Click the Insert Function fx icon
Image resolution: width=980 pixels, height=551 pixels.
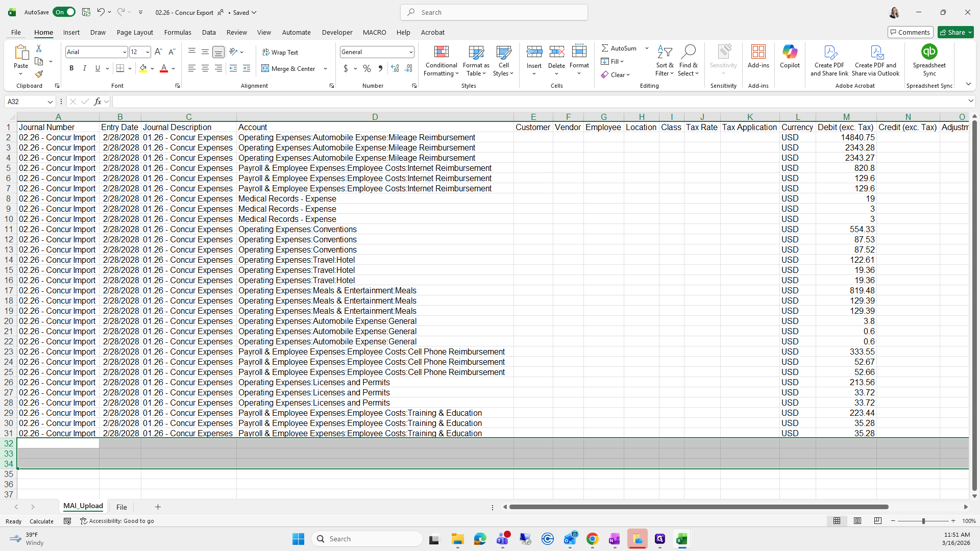[97, 102]
